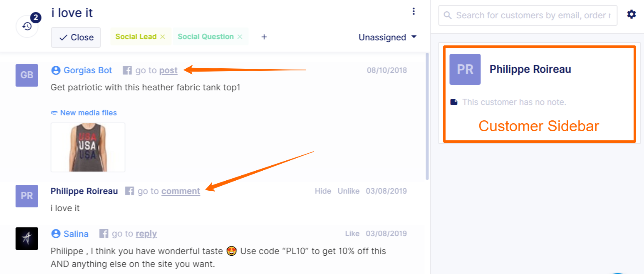The image size is (644, 274).
Task: Open the Facebook post link
Action: click(168, 70)
